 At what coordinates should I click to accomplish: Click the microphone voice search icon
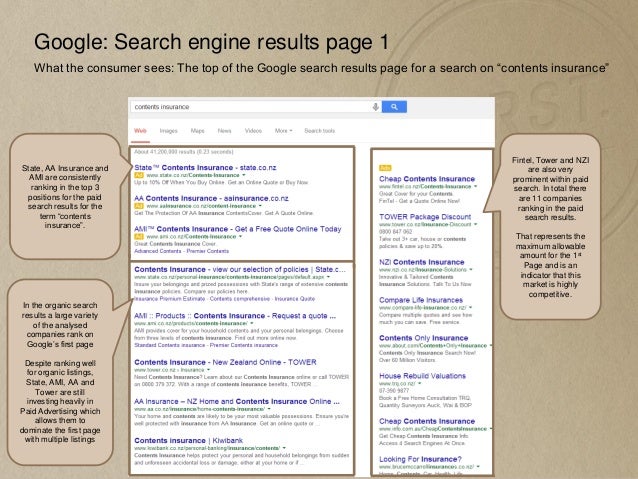tap(376, 107)
